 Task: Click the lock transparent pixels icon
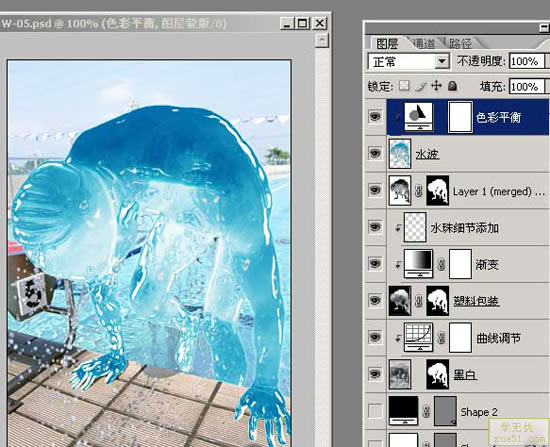click(x=404, y=86)
